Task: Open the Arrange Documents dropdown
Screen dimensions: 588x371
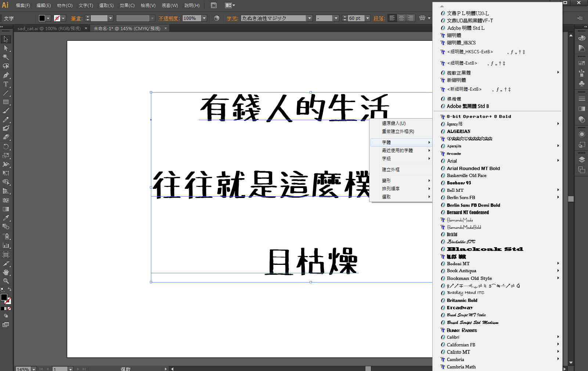Action: tap(230, 5)
